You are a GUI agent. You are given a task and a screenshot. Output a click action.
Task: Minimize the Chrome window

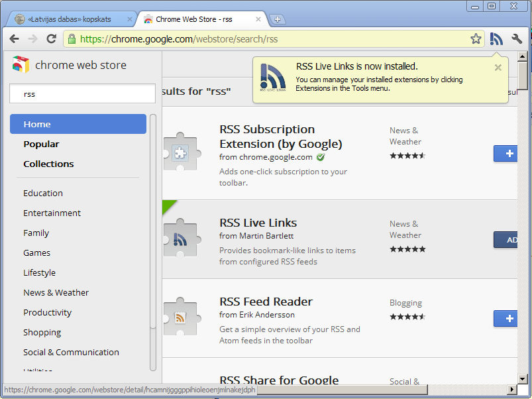click(475, 7)
